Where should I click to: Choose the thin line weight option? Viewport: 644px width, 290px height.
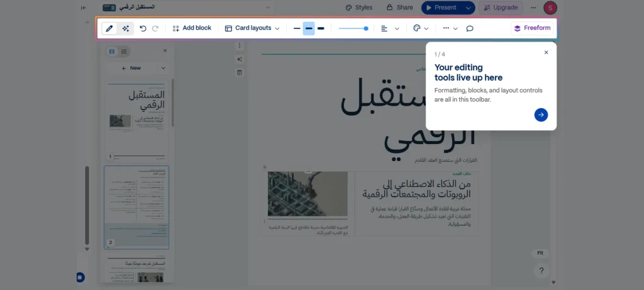[297, 28]
